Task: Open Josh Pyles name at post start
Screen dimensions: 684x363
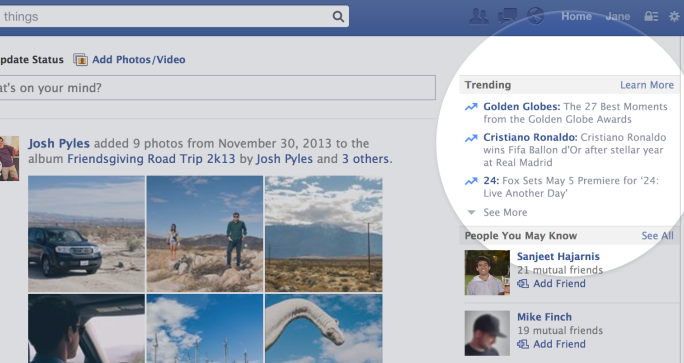Action: [x=59, y=144]
